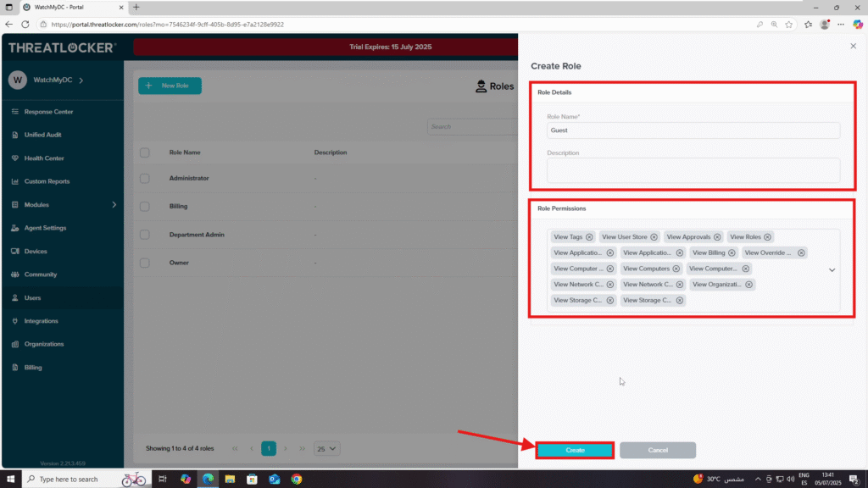
Task: Open the Department Admin role name
Action: tap(197, 235)
